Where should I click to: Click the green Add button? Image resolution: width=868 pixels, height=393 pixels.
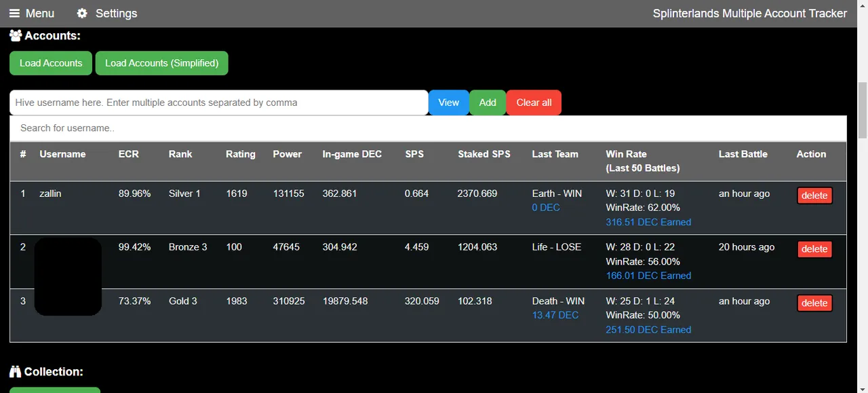(488, 102)
